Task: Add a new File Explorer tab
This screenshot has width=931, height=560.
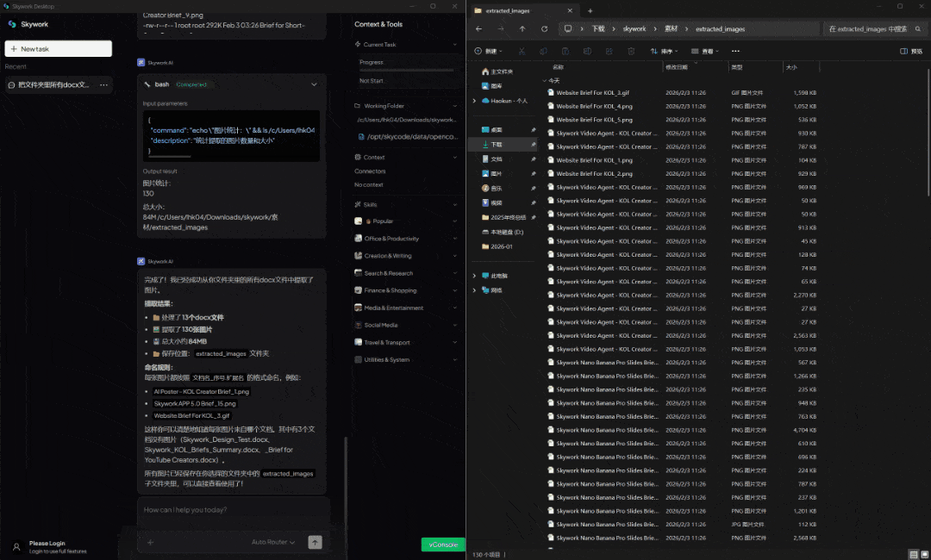Action: coord(590,10)
